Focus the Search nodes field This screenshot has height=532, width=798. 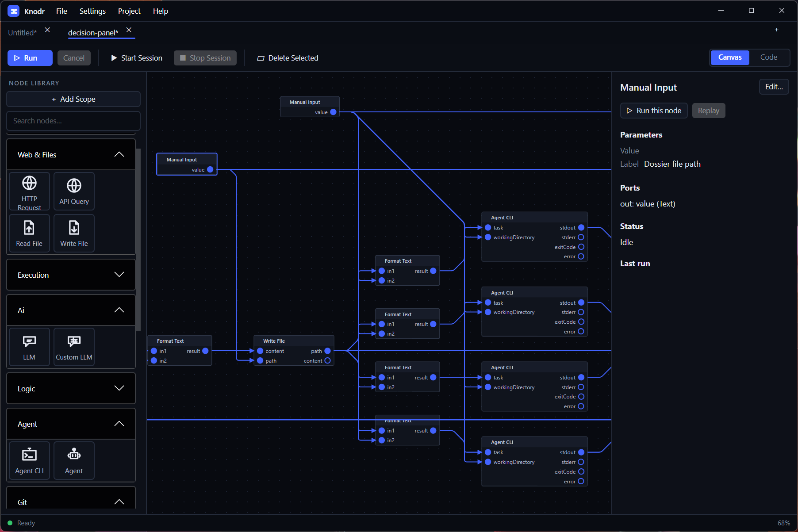(x=73, y=121)
